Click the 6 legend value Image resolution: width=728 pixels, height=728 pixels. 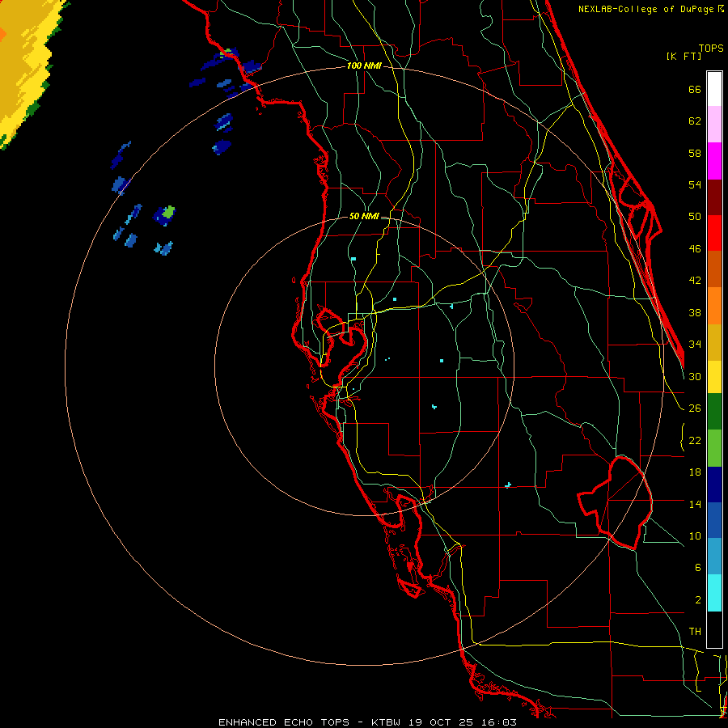pyautogui.click(x=698, y=567)
